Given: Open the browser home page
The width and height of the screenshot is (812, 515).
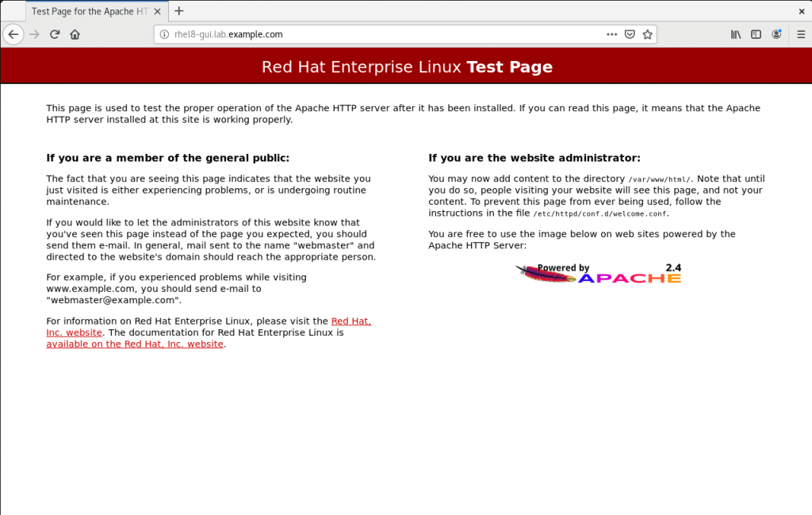Looking at the screenshot, I should coord(75,35).
